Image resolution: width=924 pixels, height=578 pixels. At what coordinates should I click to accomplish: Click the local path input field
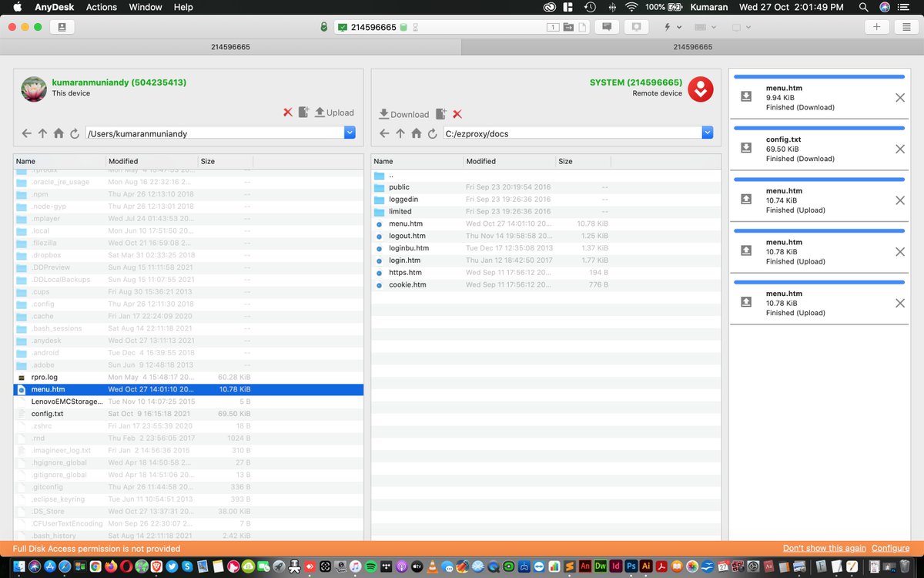click(215, 133)
